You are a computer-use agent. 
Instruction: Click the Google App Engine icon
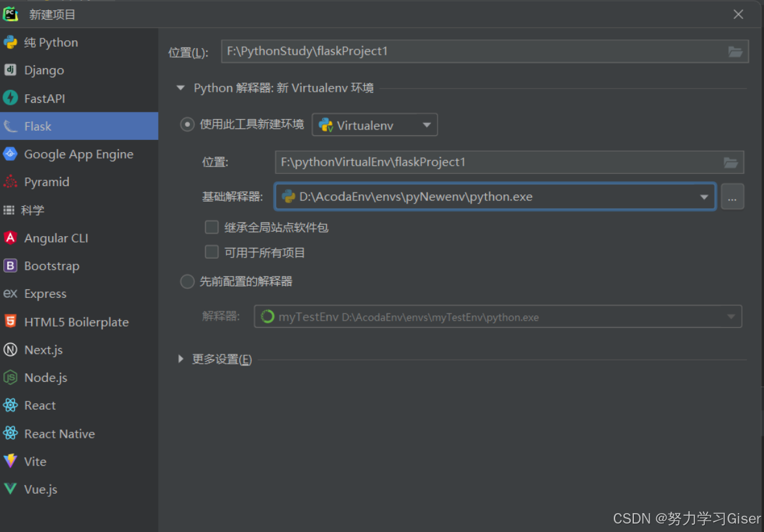pos(10,154)
